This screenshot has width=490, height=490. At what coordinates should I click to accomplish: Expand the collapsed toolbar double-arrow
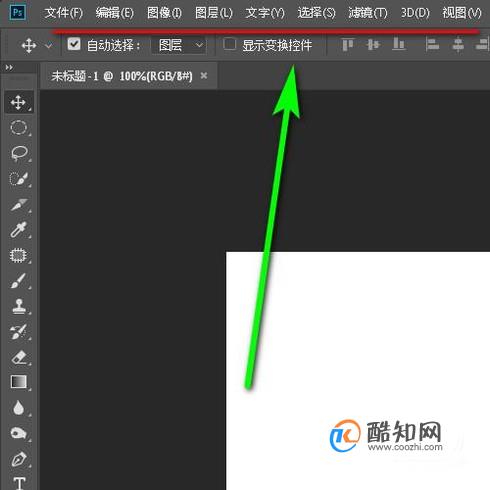9,68
